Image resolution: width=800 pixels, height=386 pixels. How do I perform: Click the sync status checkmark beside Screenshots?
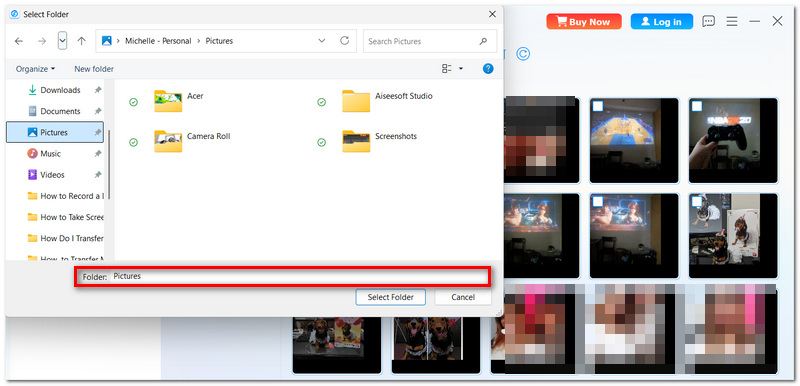321,143
